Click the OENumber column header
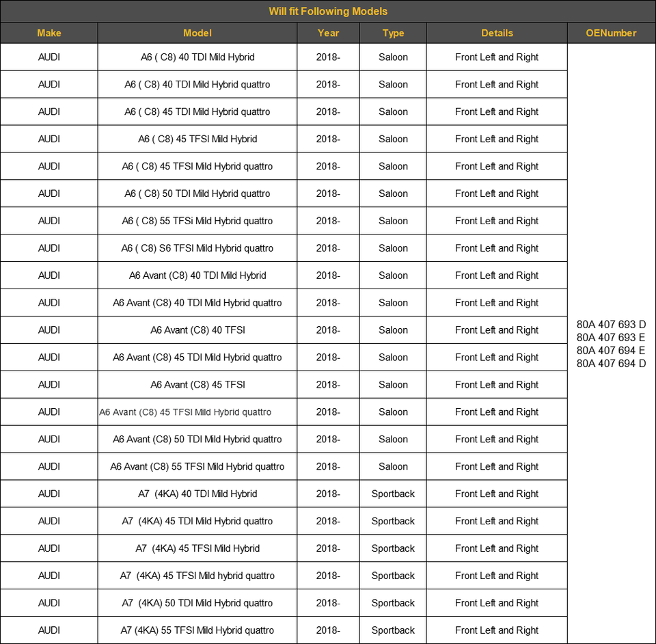 [611, 33]
